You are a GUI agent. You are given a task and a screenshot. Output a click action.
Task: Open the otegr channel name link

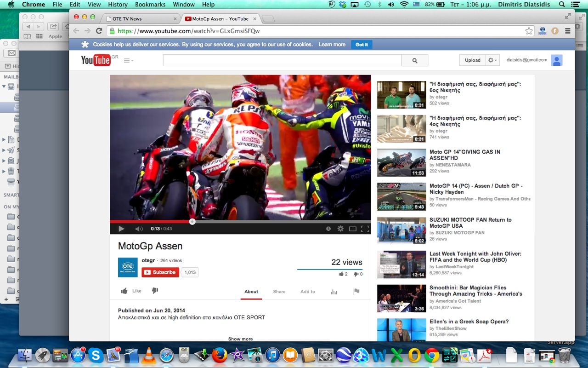[x=148, y=260]
